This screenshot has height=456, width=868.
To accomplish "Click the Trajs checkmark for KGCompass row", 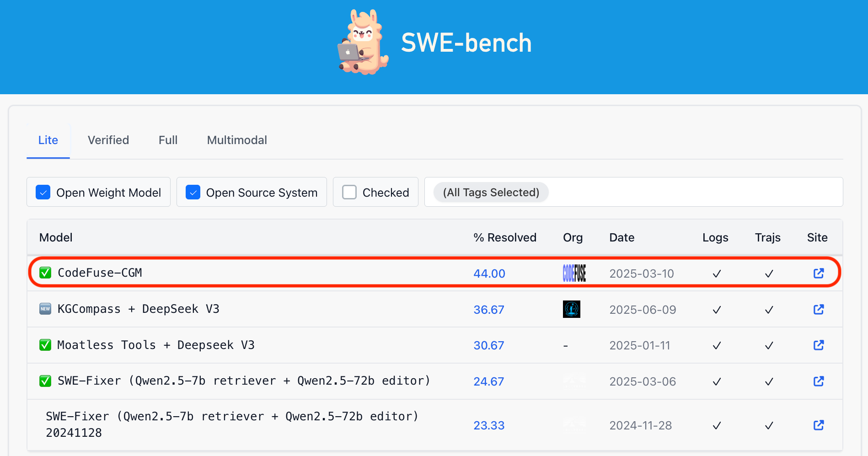I will [x=768, y=309].
